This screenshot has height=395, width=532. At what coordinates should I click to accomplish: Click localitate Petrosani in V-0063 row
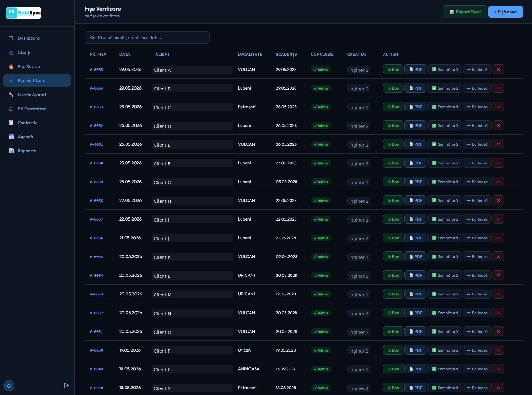[x=247, y=107]
